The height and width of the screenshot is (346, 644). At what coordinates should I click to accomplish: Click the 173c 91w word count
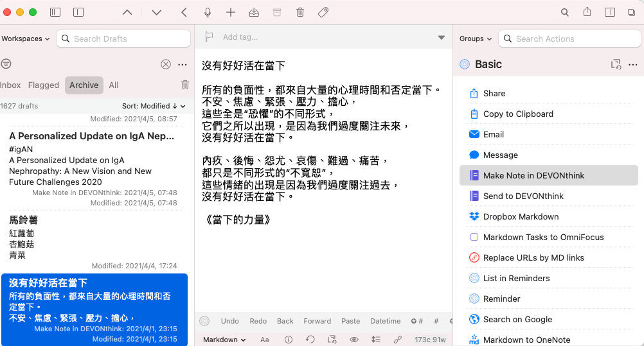coord(430,340)
